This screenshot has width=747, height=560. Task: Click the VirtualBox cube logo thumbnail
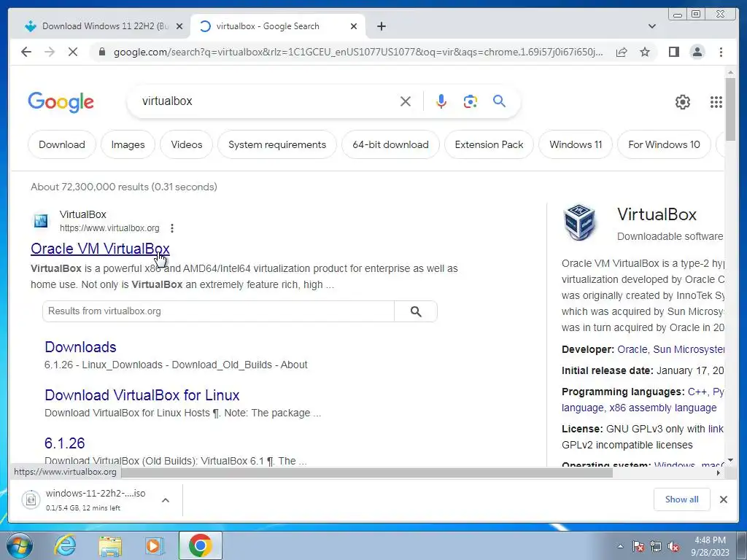[x=580, y=222]
